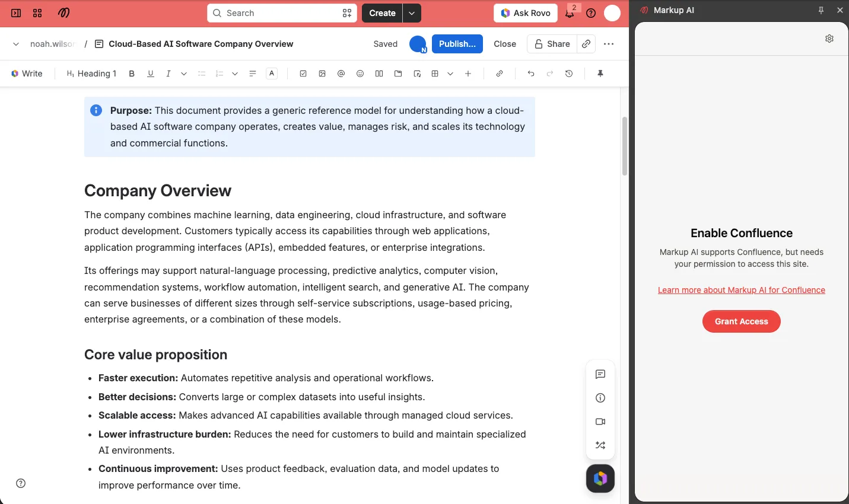Click the Publish button
Screen dimensions: 849x504
(x=457, y=44)
